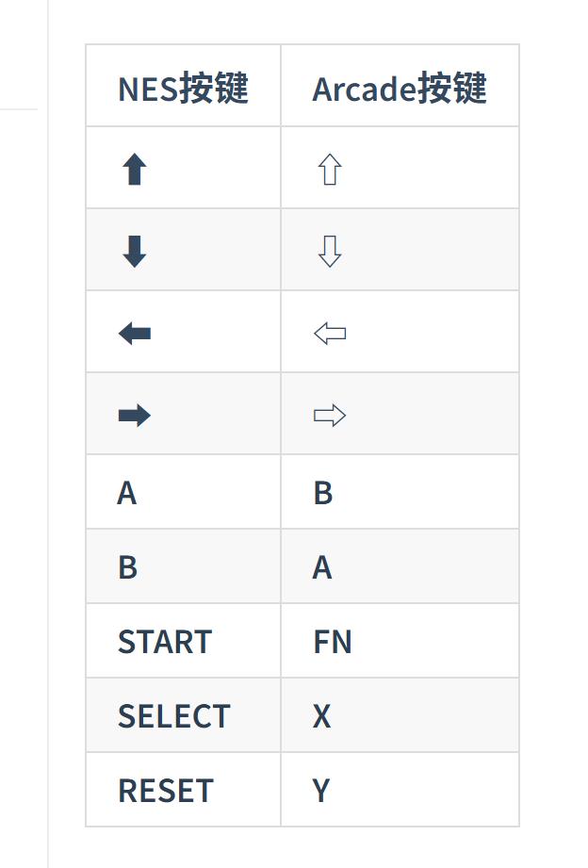Select the RESET cell text

click(x=166, y=791)
